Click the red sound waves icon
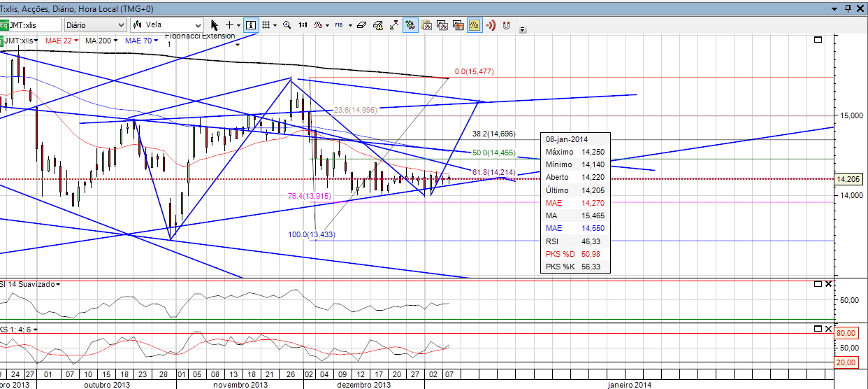Image resolution: width=868 pixels, height=389 pixels. tap(491, 24)
